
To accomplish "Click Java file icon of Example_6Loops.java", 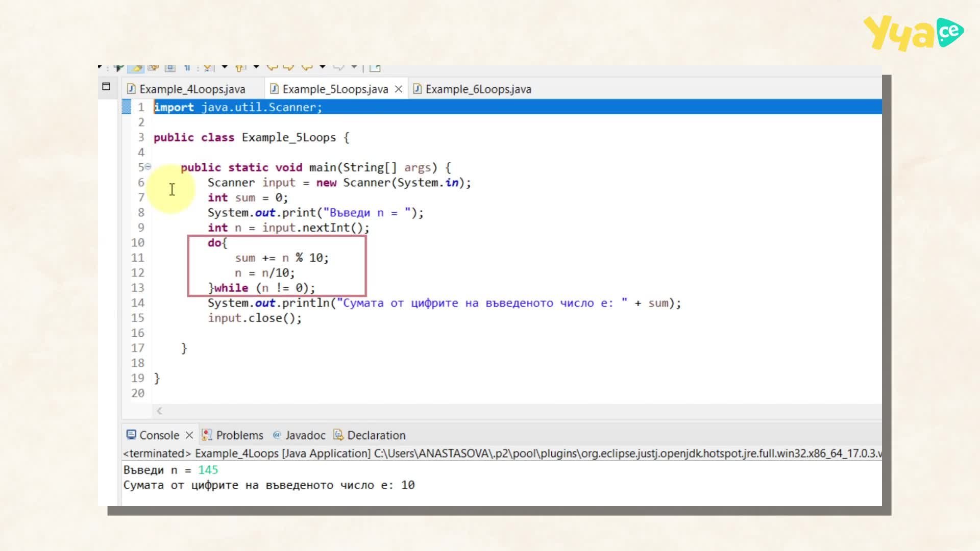I will 417,89.
